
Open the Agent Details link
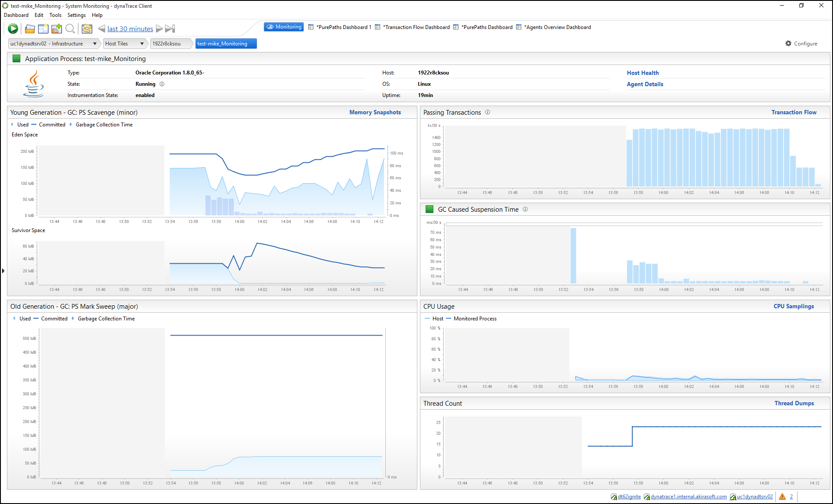click(645, 84)
